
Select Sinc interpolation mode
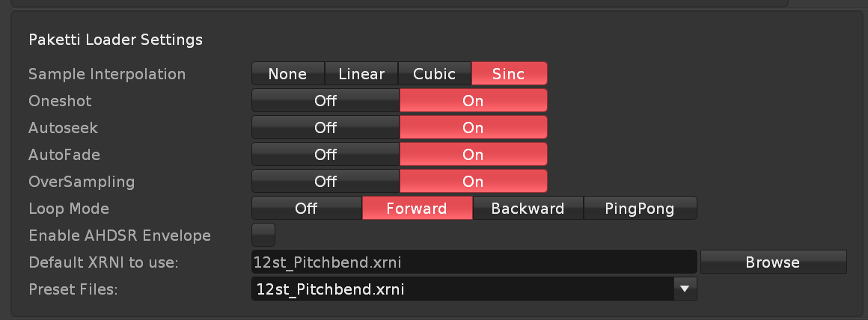click(x=509, y=74)
